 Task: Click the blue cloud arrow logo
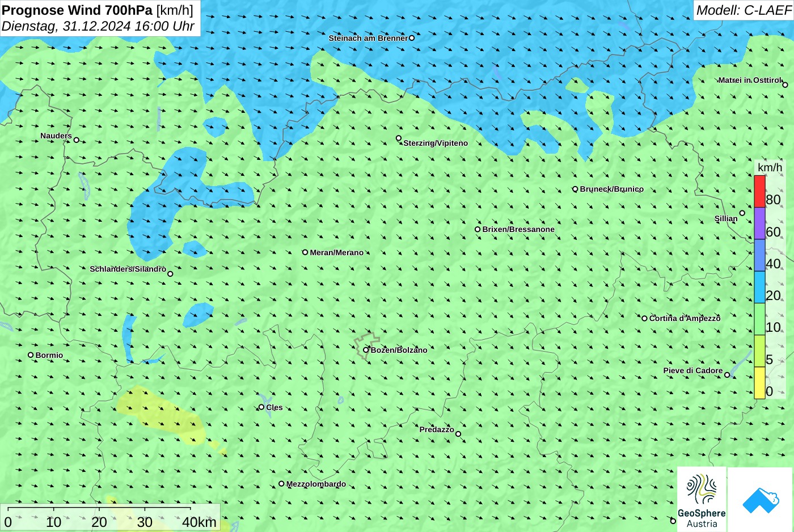[x=761, y=500]
